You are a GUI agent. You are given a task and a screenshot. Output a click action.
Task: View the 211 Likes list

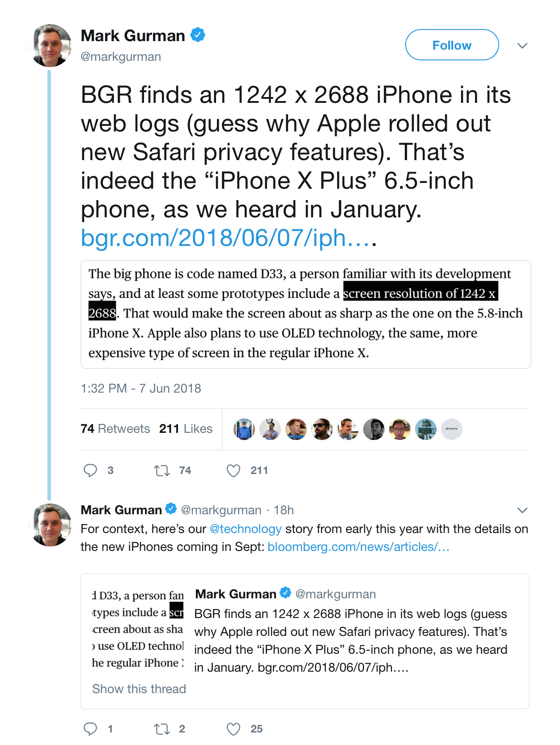(186, 429)
